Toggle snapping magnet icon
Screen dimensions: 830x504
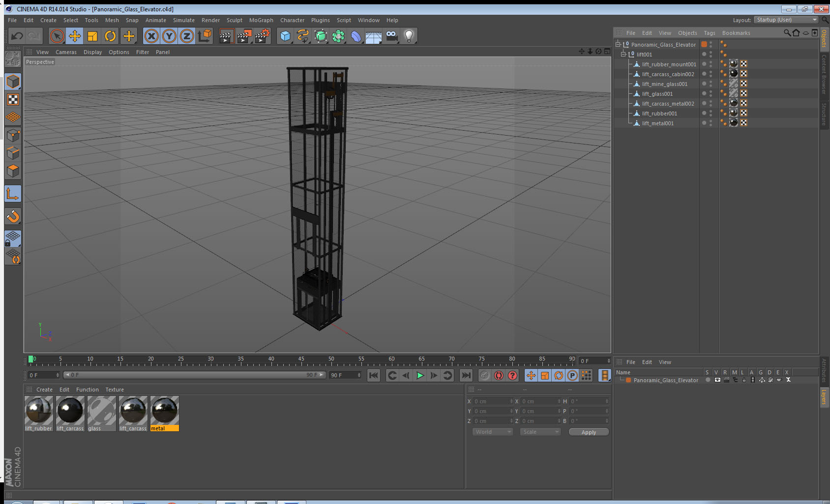[x=13, y=216]
